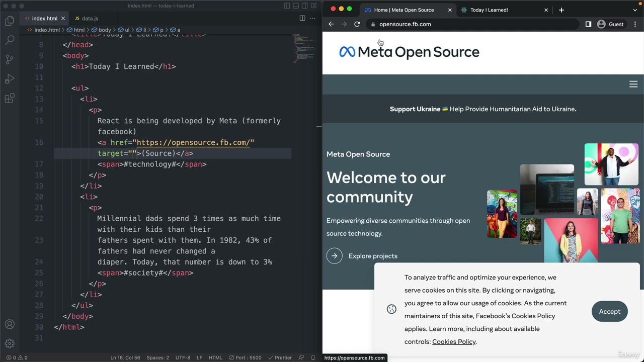Open the feedback icon in status bar

pyautogui.click(x=301, y=358)
